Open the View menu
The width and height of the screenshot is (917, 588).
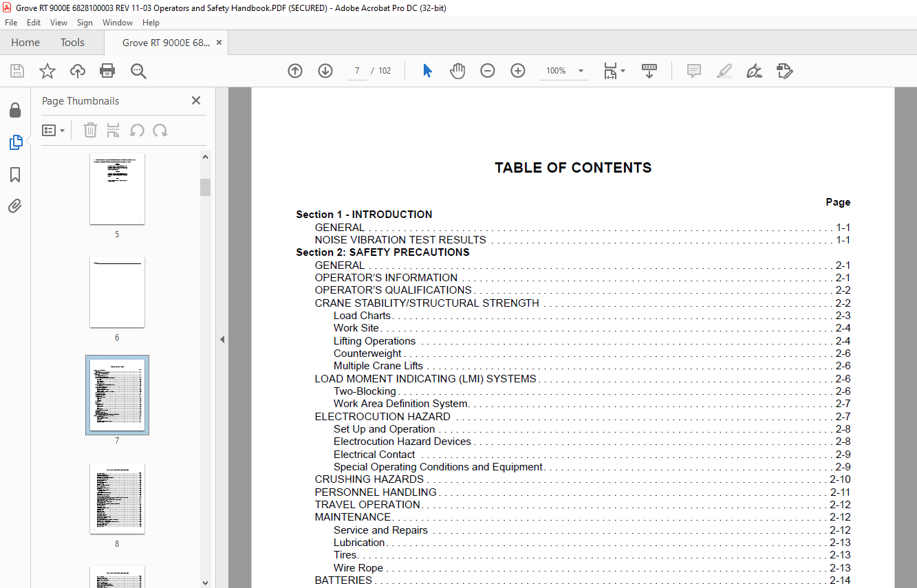(x=58, y=23)
